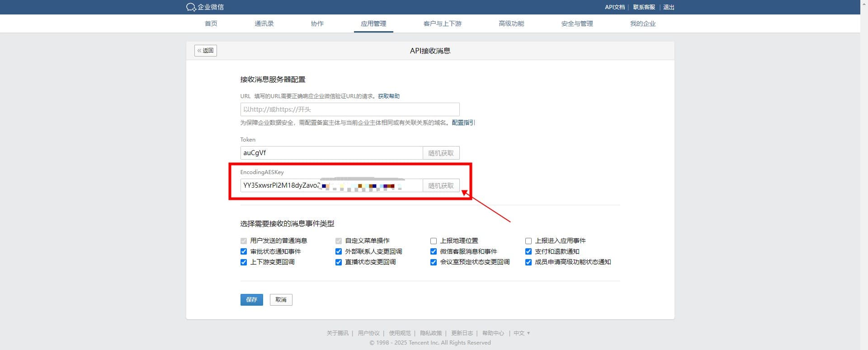
Task: Go to the 首页 tab
Action: click(211, 24)
